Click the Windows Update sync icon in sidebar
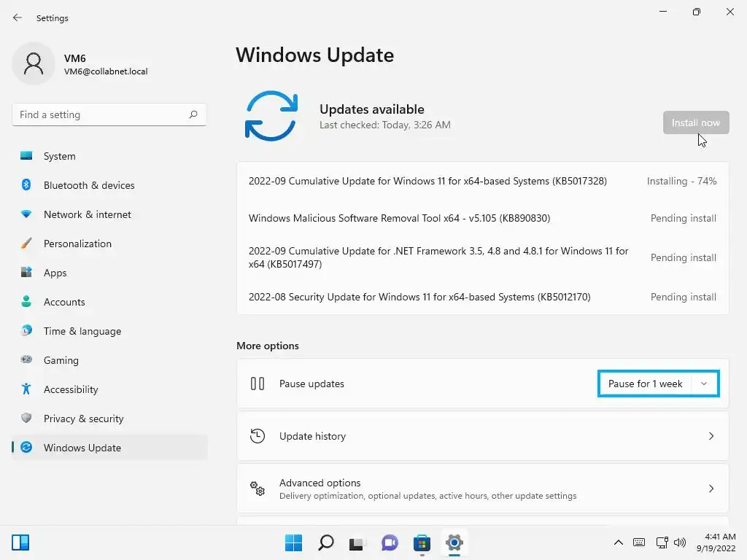This screenshot has height=560, width=747. 26,447
